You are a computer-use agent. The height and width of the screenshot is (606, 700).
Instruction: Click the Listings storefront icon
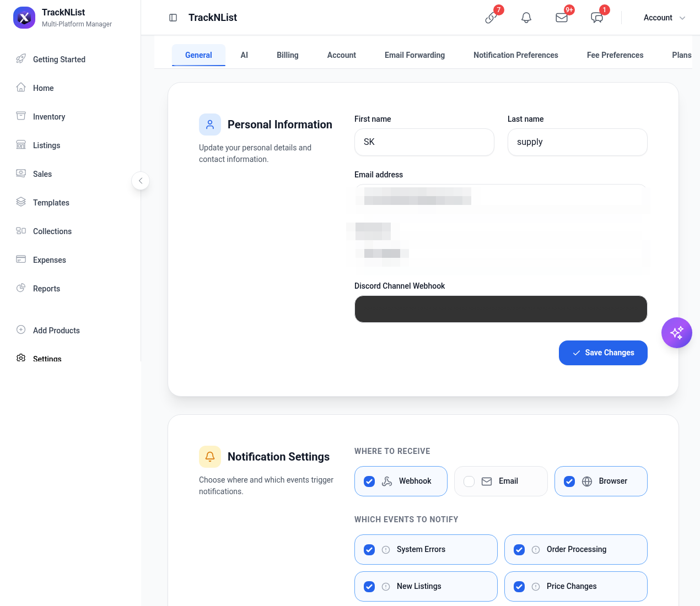point(21,145)
